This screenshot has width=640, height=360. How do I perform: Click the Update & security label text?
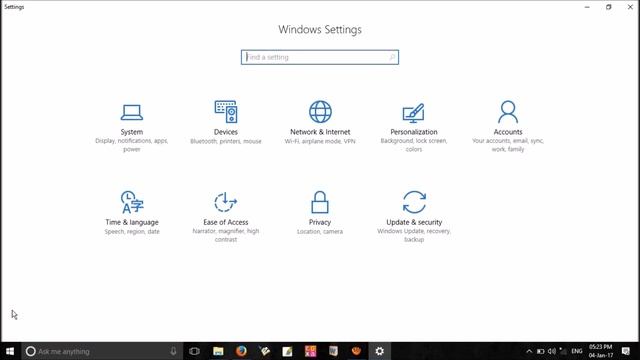414,222
